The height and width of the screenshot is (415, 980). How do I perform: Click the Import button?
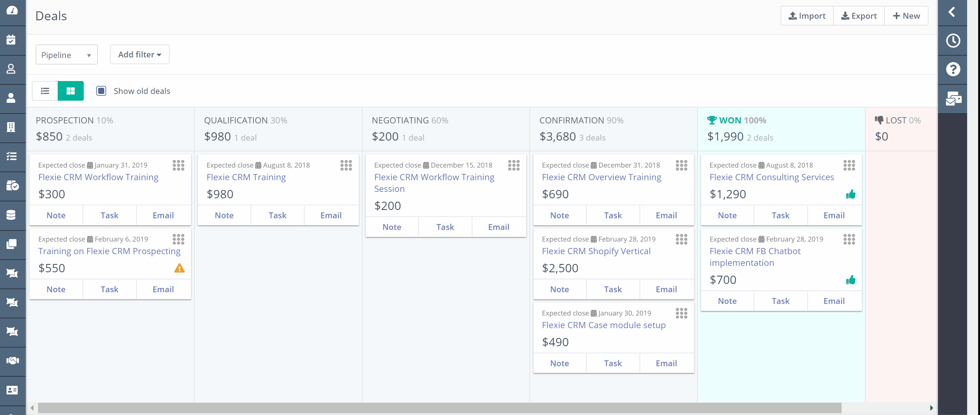coord(807,16)
